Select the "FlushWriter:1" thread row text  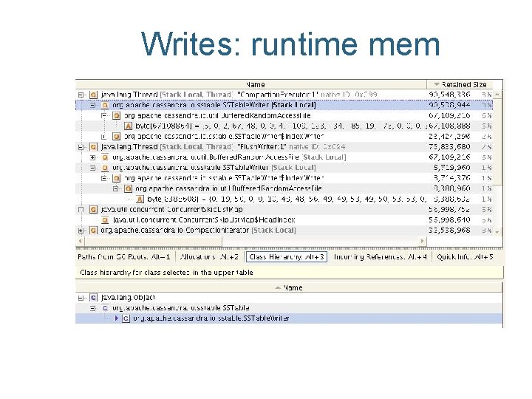pos(223,147)
